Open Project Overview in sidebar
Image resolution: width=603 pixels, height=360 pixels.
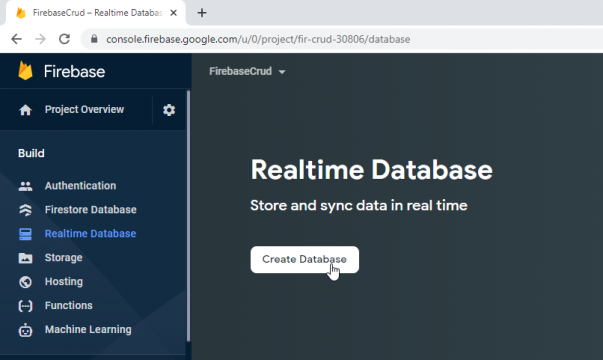click(x=84, y=110)
